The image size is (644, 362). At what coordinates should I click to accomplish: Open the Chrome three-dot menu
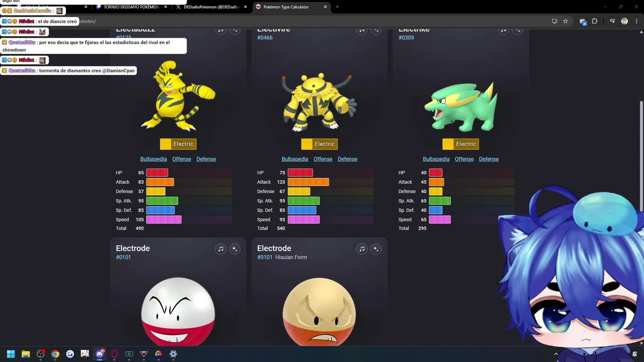tap(636, 21)
